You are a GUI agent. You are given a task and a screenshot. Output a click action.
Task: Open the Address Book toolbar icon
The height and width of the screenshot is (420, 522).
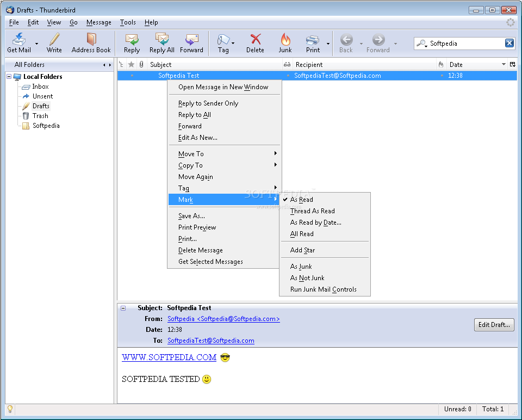(91, 39)
